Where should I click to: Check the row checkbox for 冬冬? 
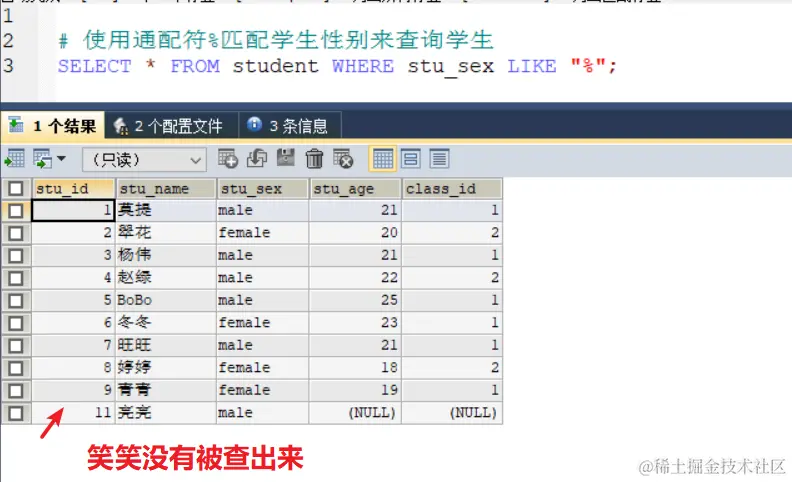pyautogui.click(x=16, y=323)
